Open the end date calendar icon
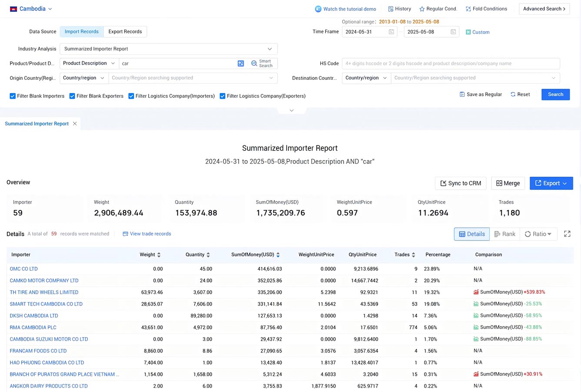Image resolution: width=581 pixels, height=392 pixels. pyautogui.click(x=453, y=32)
